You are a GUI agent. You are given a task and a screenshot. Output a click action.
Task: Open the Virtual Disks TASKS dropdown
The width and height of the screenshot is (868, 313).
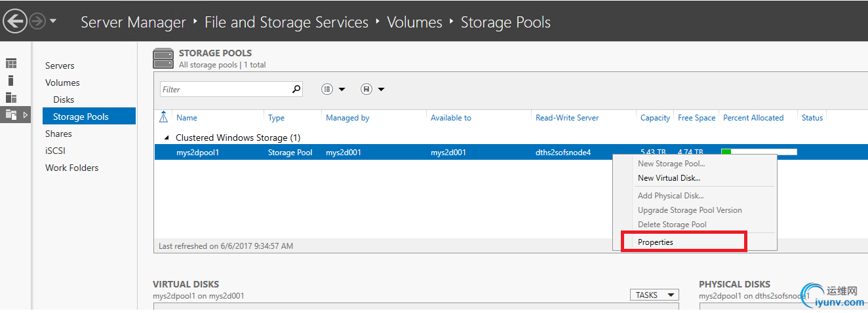click(x=654, y=295)
